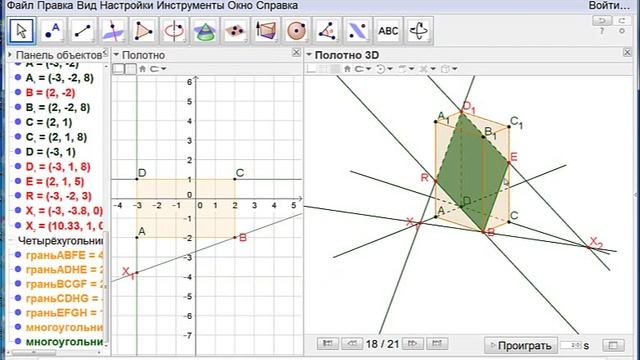
Task: Open the Правка menu
Action: (x=55, y=6)
